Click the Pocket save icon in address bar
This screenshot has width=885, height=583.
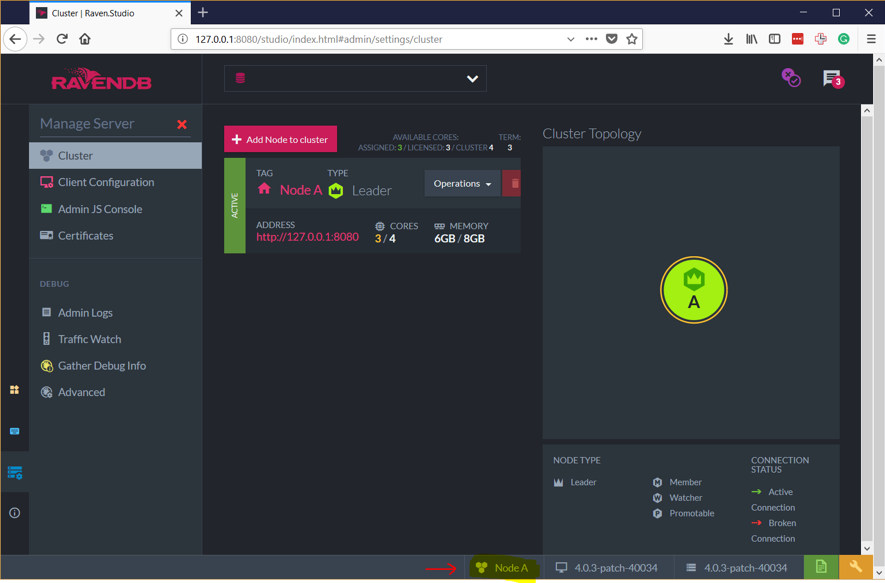click(x=611, y=39)
